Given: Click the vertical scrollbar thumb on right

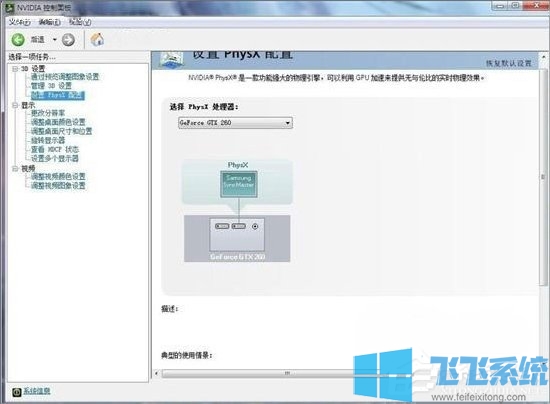Looking at the screenshot, I should [x=544, y=177].
